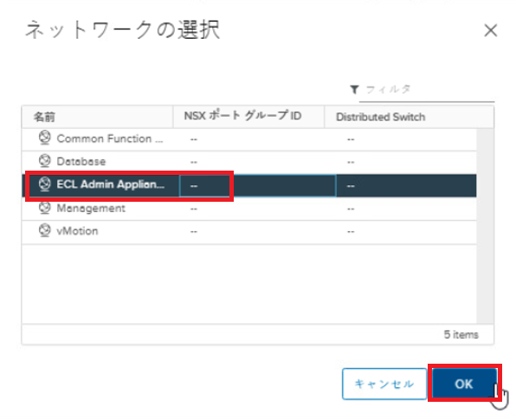Screen dimensions: 516x420
Task: Select the Common Function network row
Action: click(x=249, y=139)
